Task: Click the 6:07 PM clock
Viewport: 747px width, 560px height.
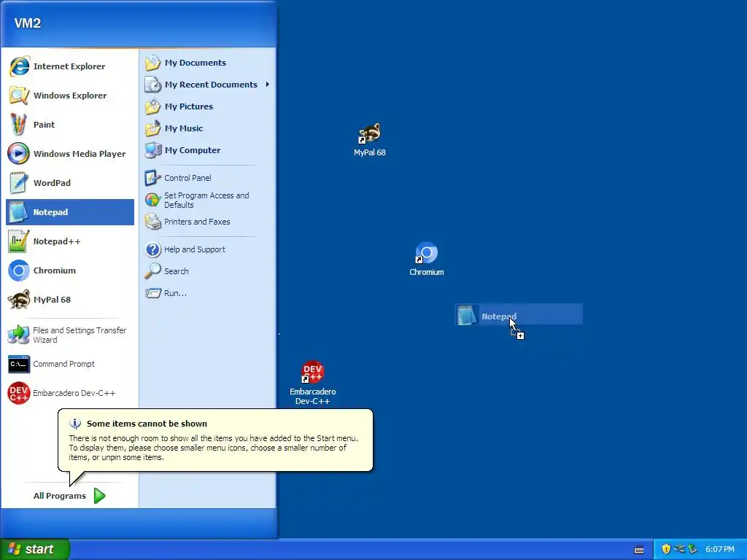Action: (720, 549)
